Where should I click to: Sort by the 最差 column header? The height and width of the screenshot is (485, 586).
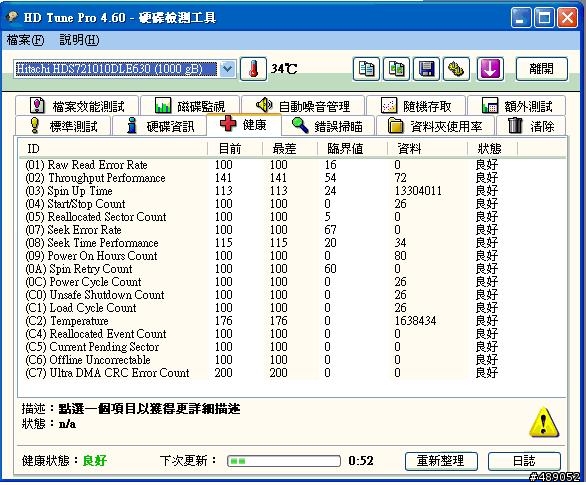tap(290, 149)
